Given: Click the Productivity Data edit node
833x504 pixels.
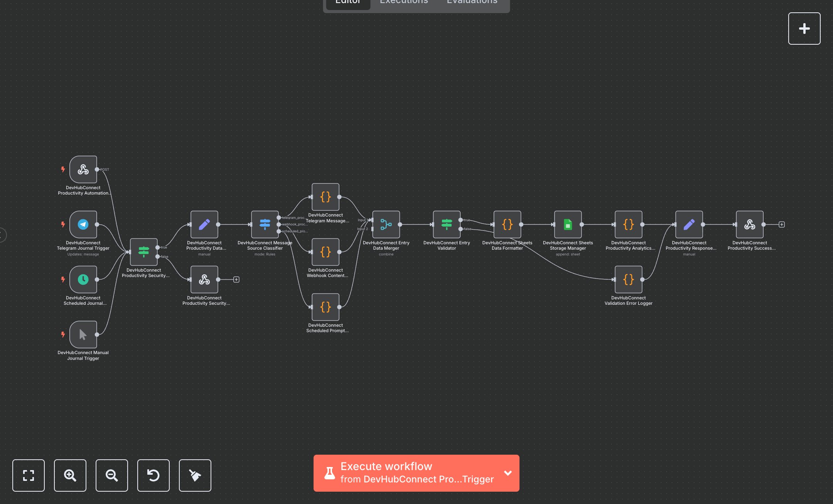Looking at the screenshot, I should coord(204,224).
